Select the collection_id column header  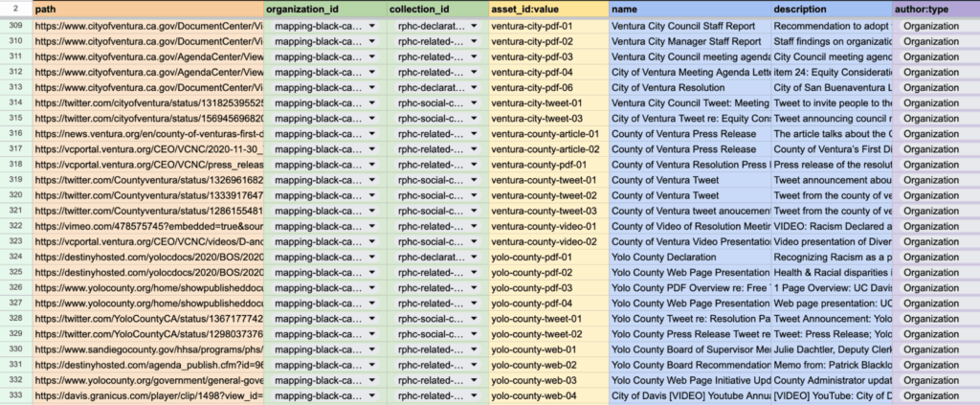click(438, 10)
